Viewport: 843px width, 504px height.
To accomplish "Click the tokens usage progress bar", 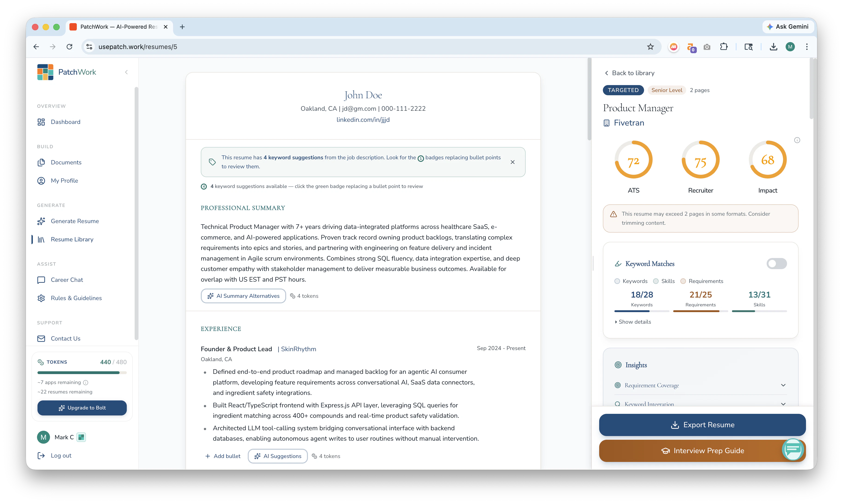I will tap(82, 372).
